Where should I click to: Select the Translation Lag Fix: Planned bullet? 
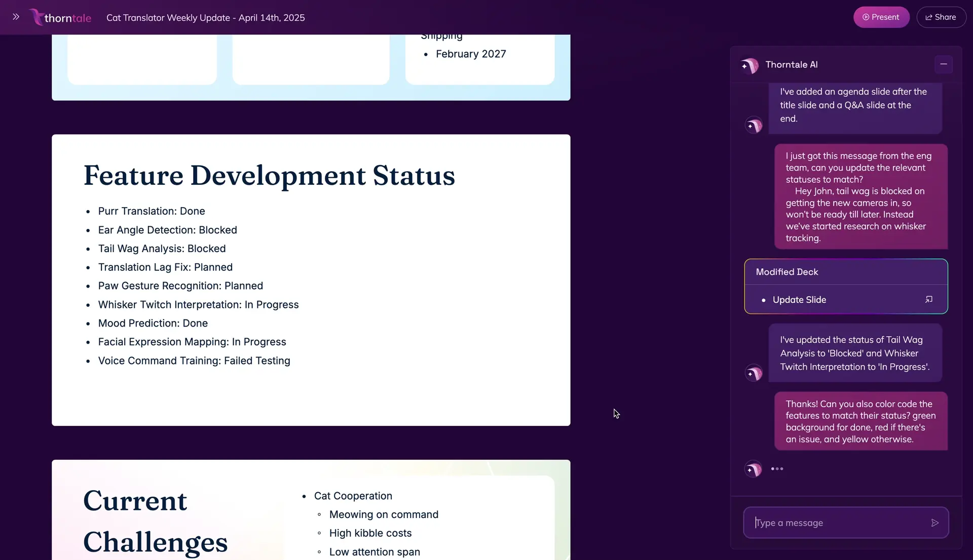tap(165, 267)
